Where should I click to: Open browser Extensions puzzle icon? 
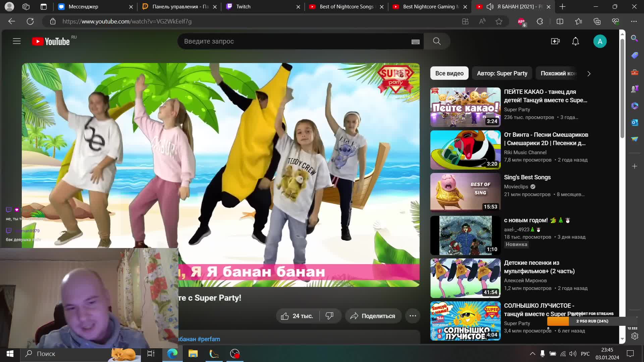coord(540,21)
